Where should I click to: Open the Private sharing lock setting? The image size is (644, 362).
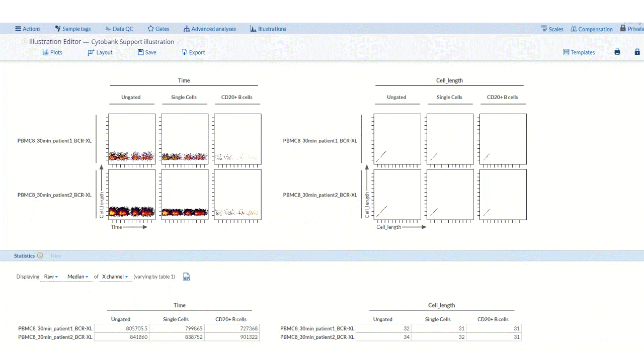pos(632,29)
